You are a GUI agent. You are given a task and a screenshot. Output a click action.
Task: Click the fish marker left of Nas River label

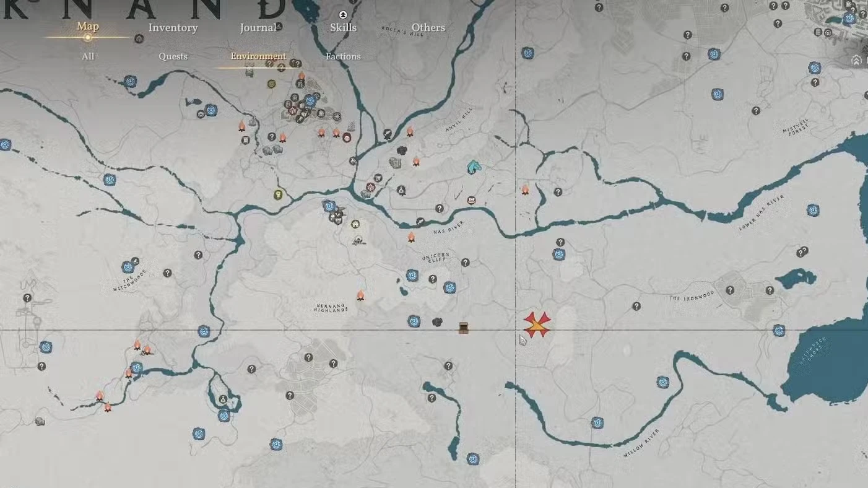click(420, 221)
